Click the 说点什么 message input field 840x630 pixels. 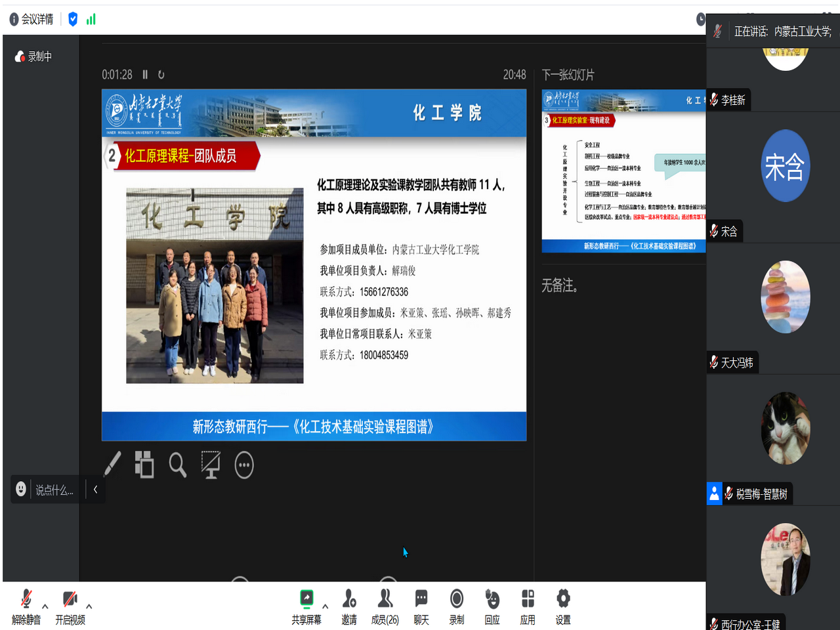(x=54, y=490)
